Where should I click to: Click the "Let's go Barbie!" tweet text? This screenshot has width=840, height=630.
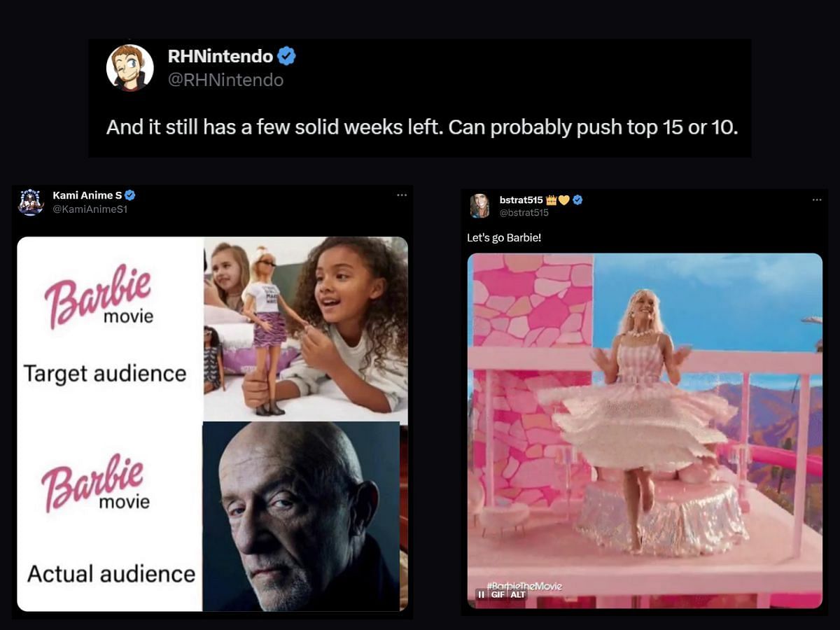coord(504,238)
